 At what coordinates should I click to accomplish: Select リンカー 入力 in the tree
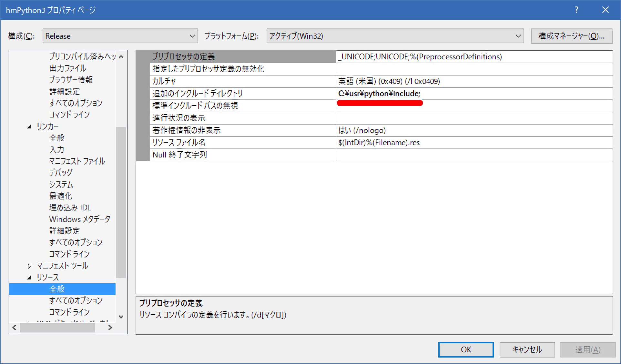[57, 150]
